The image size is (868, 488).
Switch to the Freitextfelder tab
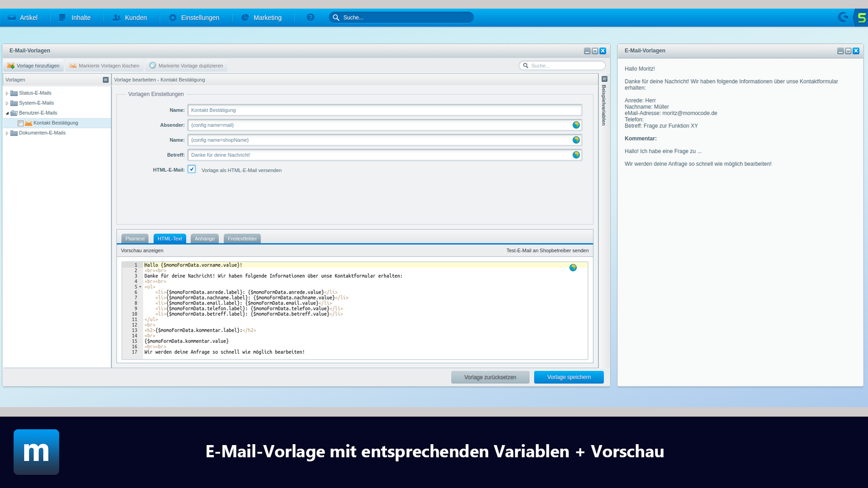coord(242,239)
